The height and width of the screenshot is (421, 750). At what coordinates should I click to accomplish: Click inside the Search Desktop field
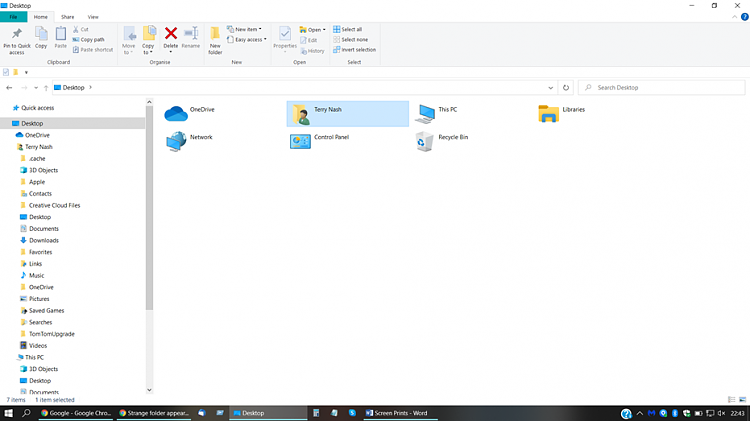point(660,87)
